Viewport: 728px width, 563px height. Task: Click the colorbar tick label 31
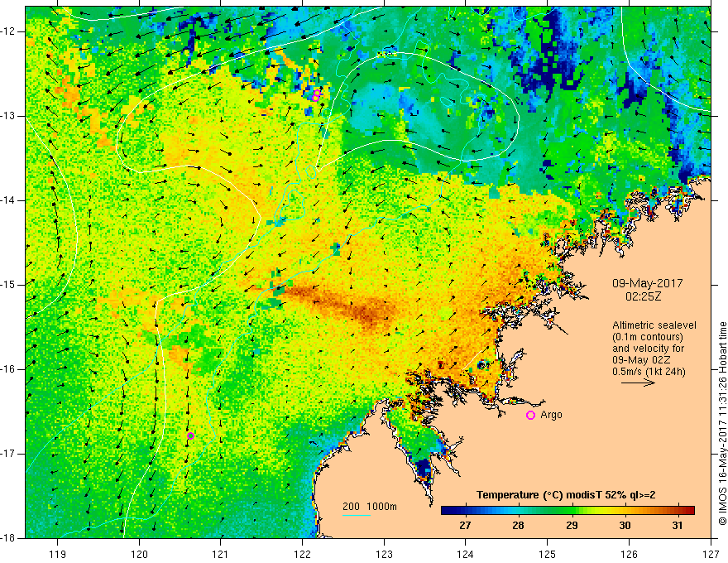[x=678, y=526]
